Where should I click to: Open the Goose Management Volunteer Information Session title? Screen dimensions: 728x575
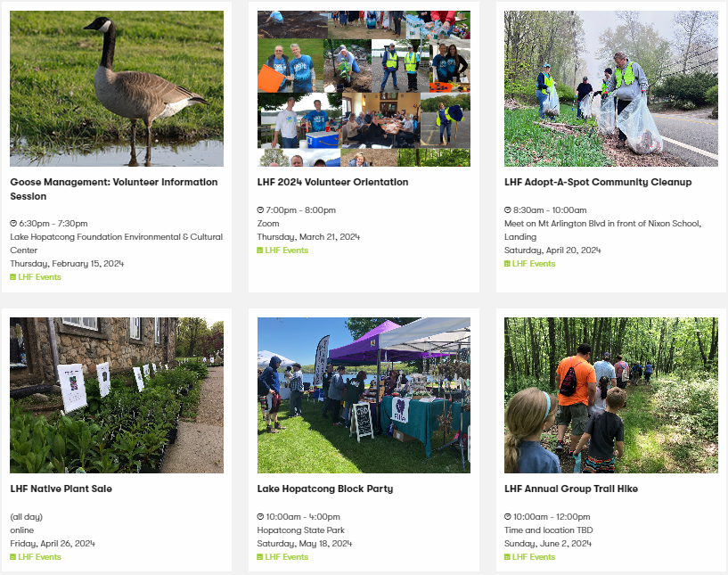click(x=114, y=189)
